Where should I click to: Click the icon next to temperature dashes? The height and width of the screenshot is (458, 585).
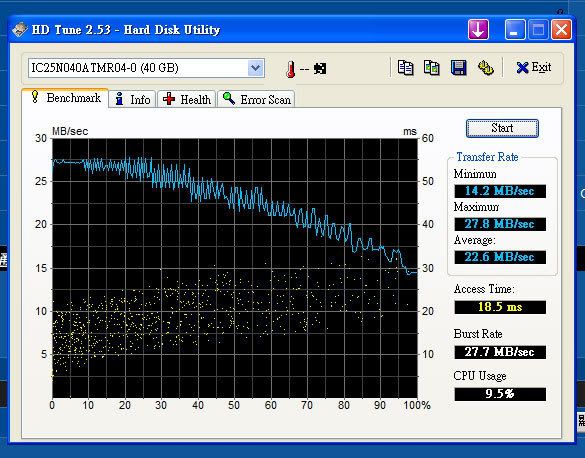click(x=320, y=69)
